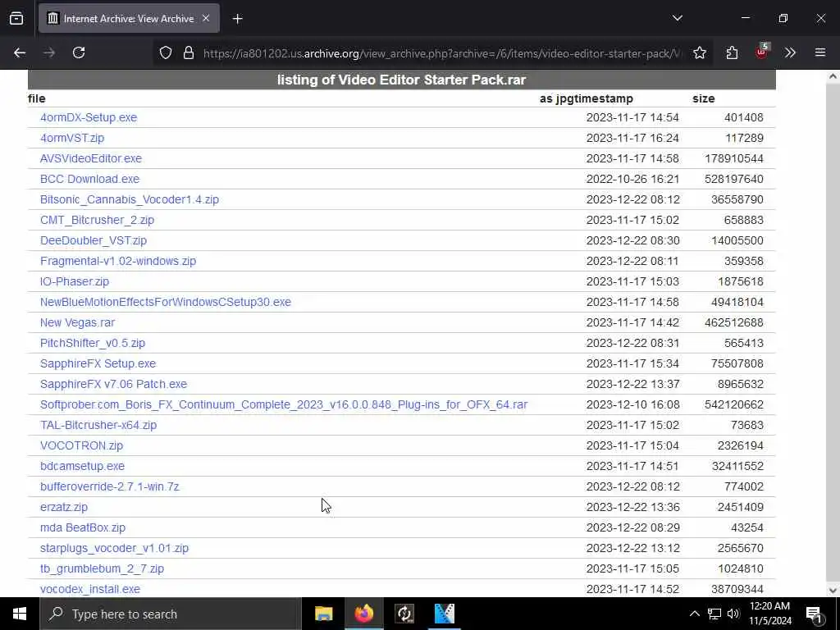Click the Firefox taskbar icon

point(363,614)
